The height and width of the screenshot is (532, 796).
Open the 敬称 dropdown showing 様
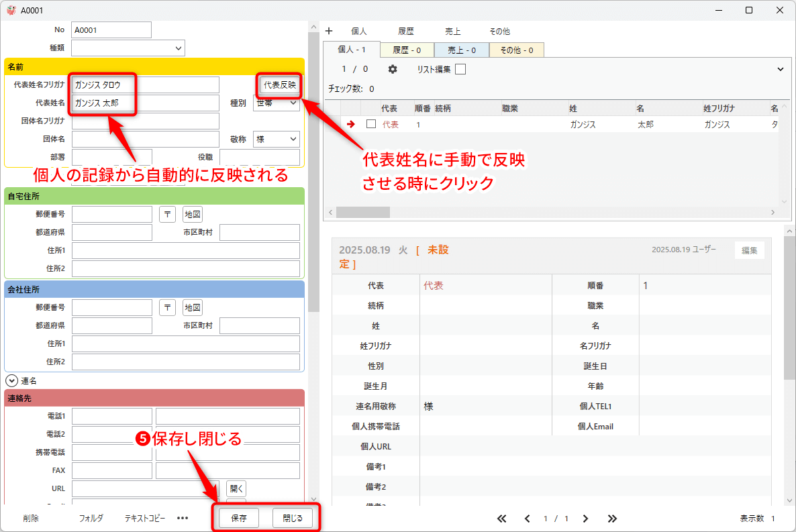click(x=276, y=139)
